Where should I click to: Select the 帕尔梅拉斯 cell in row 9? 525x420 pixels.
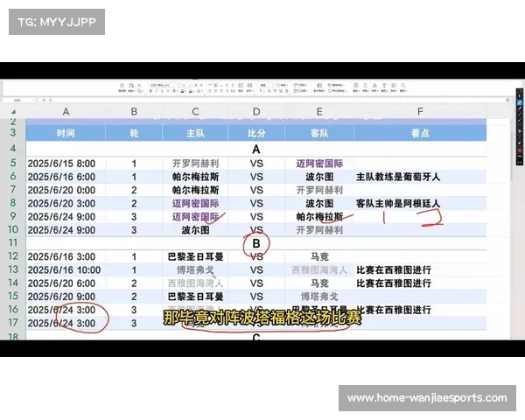click(x=319, y=217)
